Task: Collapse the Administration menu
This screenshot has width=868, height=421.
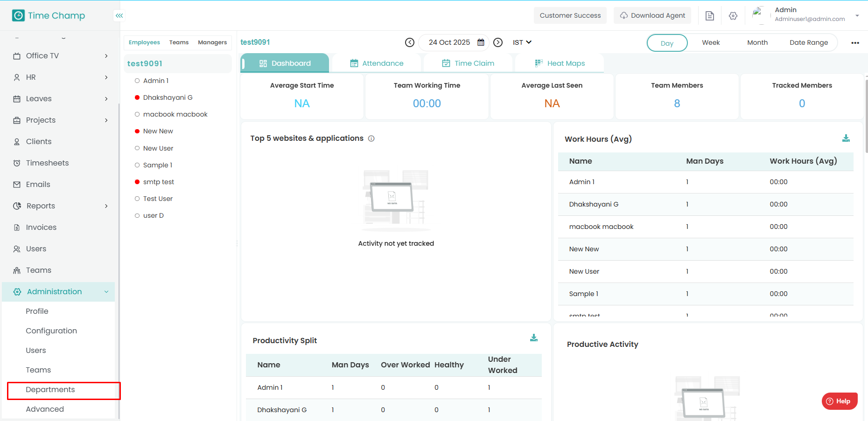Action: (x=106, y=292)
